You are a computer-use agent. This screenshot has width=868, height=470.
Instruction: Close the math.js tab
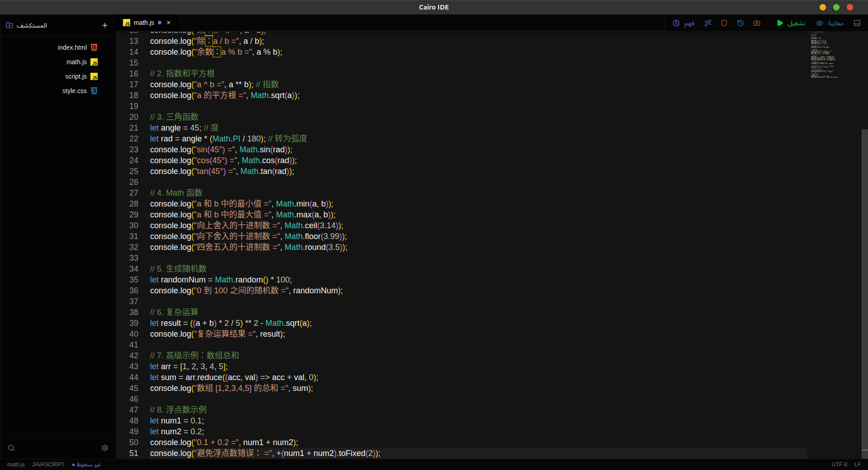169,23
